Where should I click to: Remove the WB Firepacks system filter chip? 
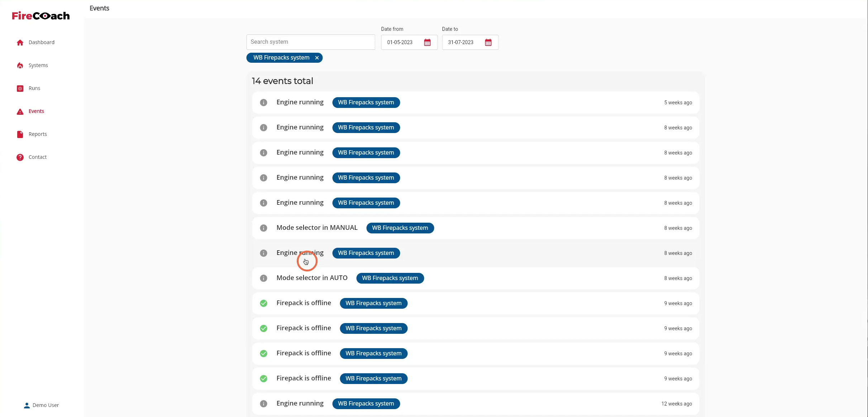coord(317,58)
